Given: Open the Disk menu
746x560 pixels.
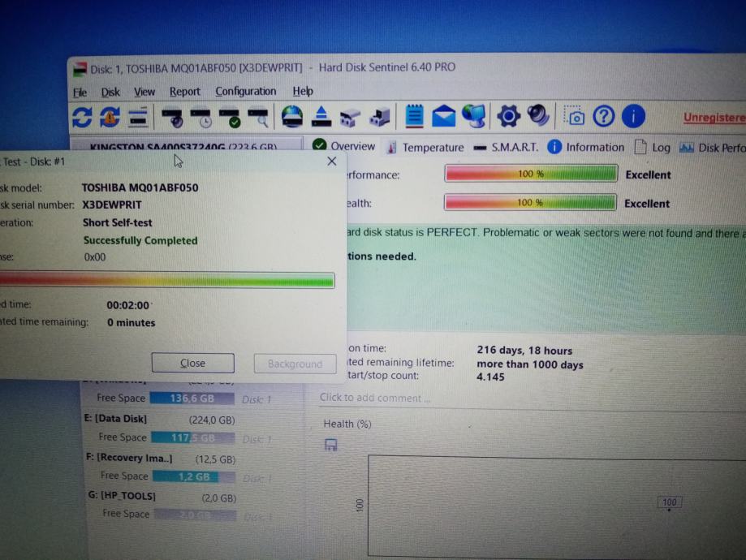Looking at the screenshot, I should click(x=110, y=92).
